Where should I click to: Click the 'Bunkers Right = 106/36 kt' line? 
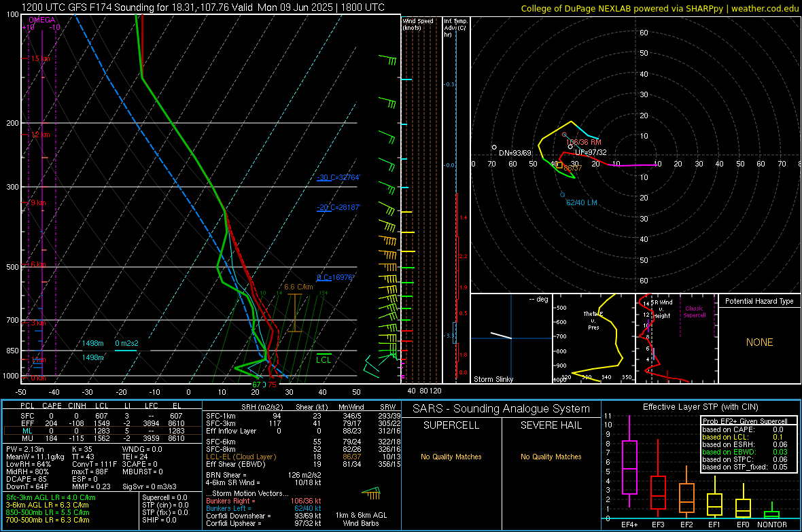[264, 501]
